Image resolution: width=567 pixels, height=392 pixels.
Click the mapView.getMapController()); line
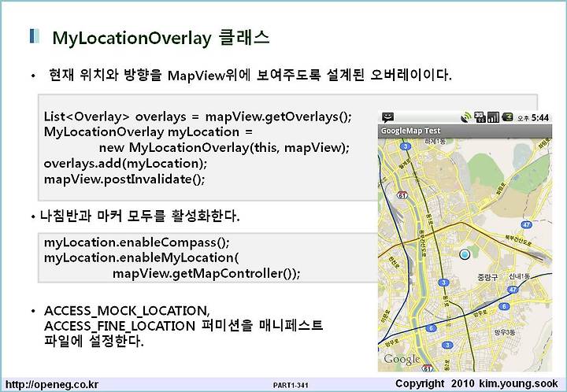tap(206, 273)
